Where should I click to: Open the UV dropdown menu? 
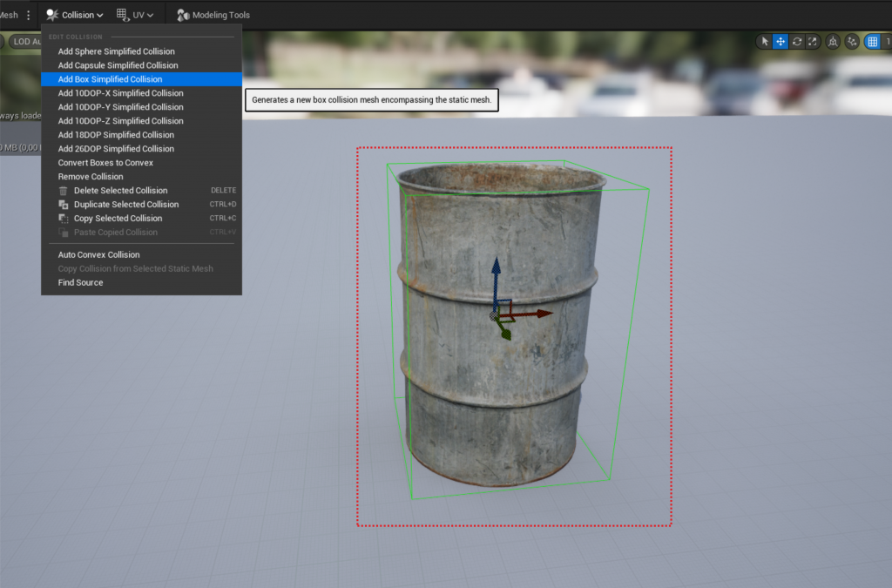click(x=135, y=15)
